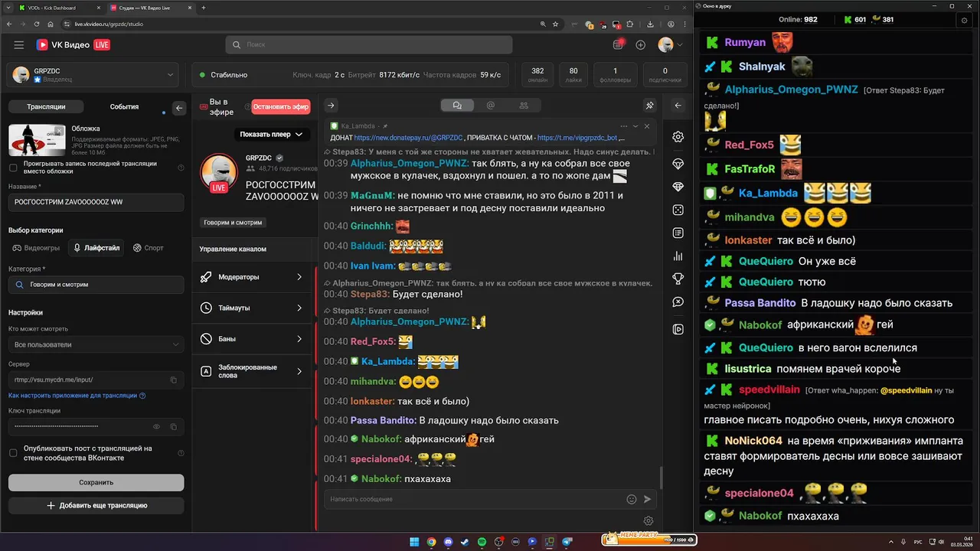Reveal the stream key with eye icon
The height and width of the screenshot is (551, 980).
157,426
